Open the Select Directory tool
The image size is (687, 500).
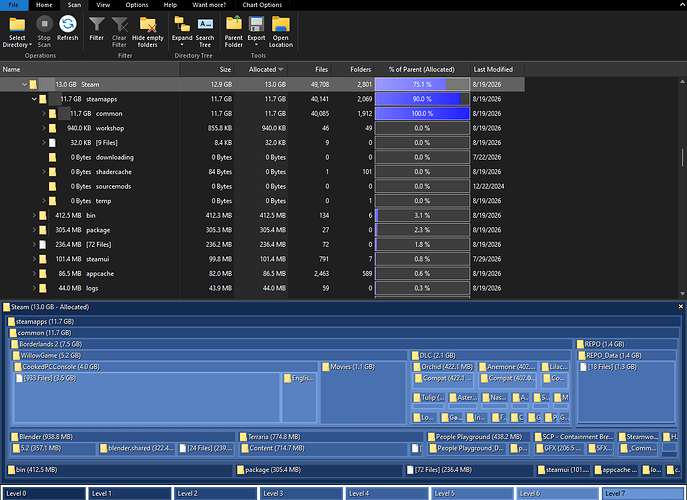[x=17, y=32]
